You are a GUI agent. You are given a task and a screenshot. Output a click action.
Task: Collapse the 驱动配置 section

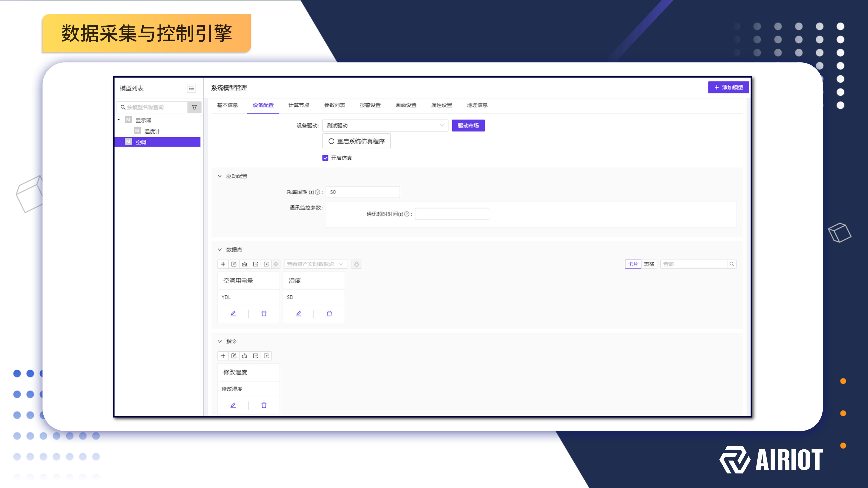(x=220, y=176)
